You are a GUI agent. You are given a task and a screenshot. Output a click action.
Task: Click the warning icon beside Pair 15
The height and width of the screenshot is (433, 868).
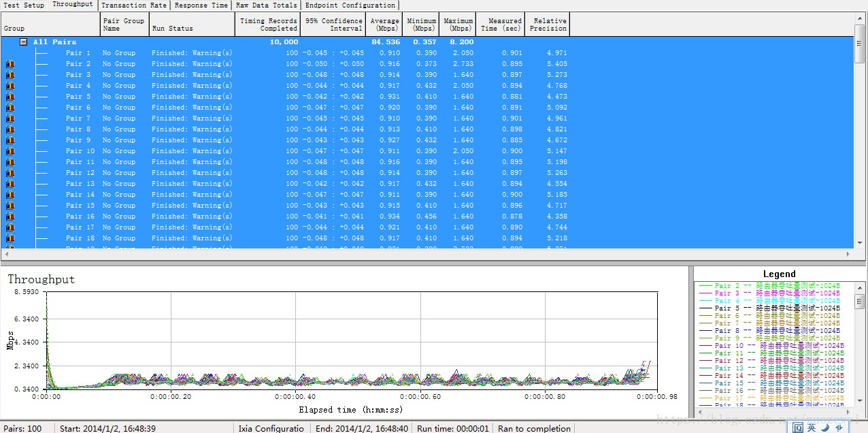[10, 206]
